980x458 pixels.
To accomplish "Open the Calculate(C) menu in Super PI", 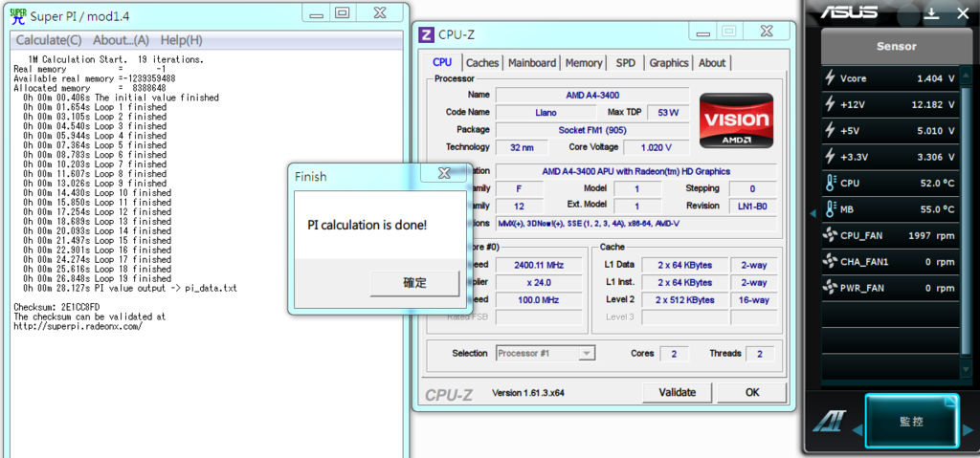I will 49,40.
